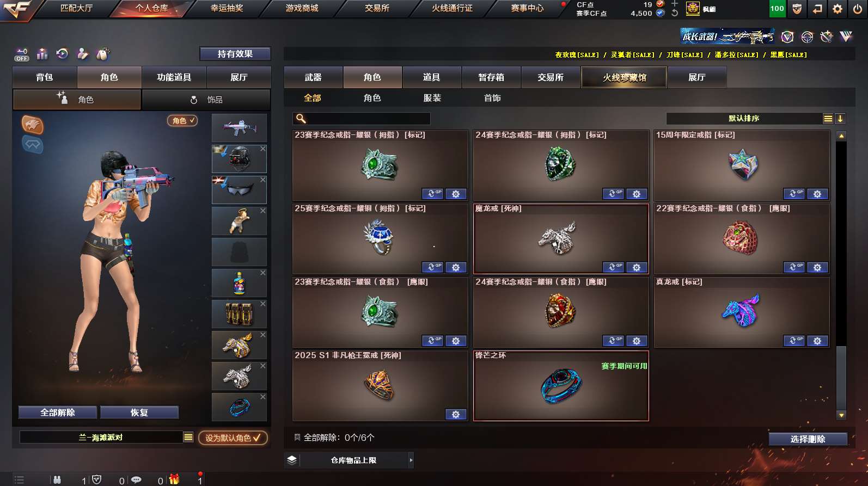Open gear settings on 魔龙戒 ring card
This screenshot has height=486, width=868.
point(636,267)
